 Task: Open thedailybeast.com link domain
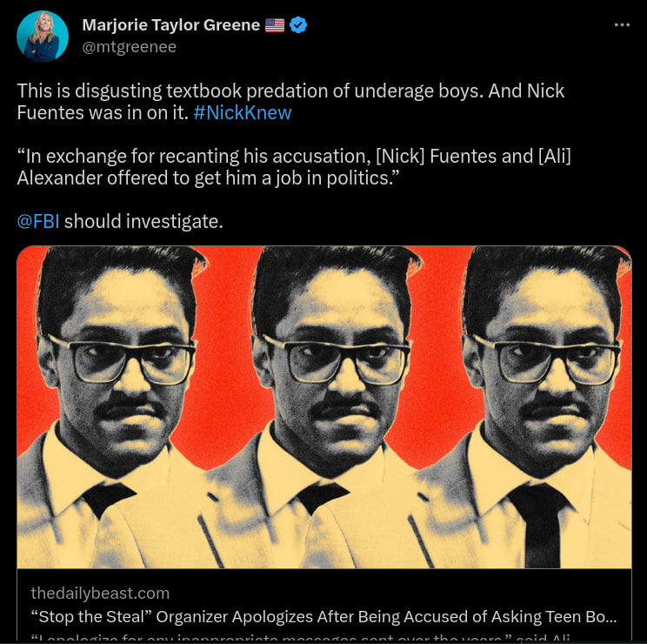100,593
